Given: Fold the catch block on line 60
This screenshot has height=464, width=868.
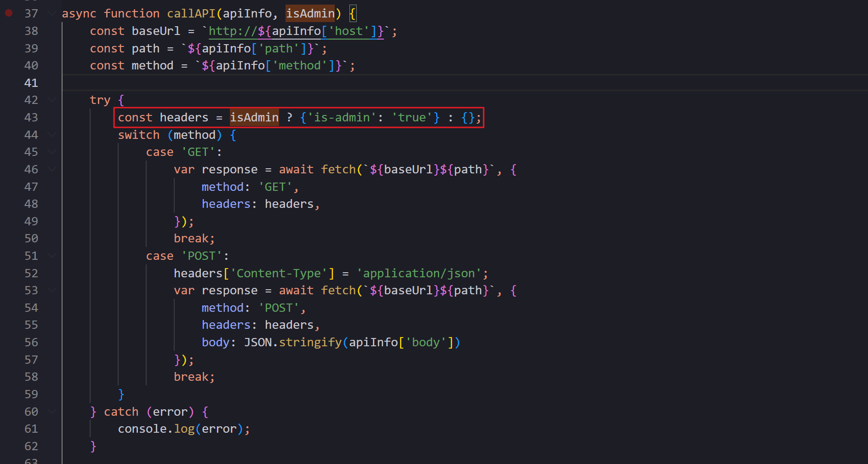Looking at the screenshot, I should pos(52,412).
